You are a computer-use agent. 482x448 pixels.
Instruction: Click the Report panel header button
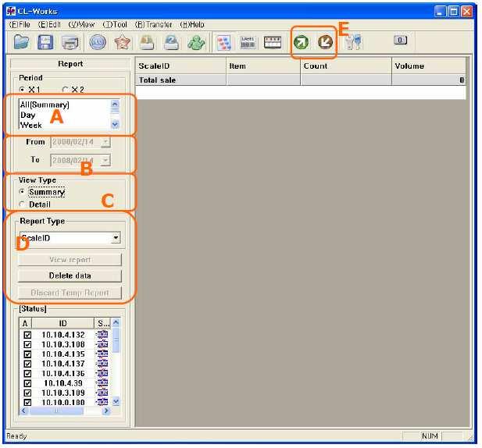click(x=70, y=64)
